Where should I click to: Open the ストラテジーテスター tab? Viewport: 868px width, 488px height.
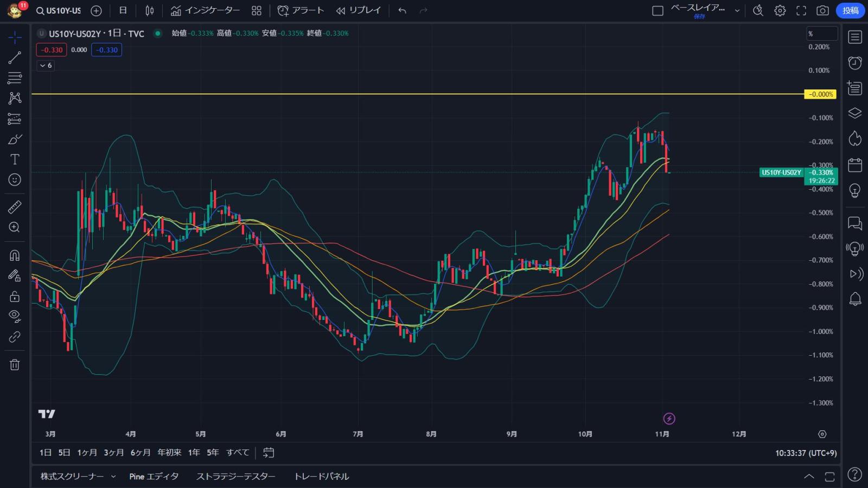coord(235,477)
